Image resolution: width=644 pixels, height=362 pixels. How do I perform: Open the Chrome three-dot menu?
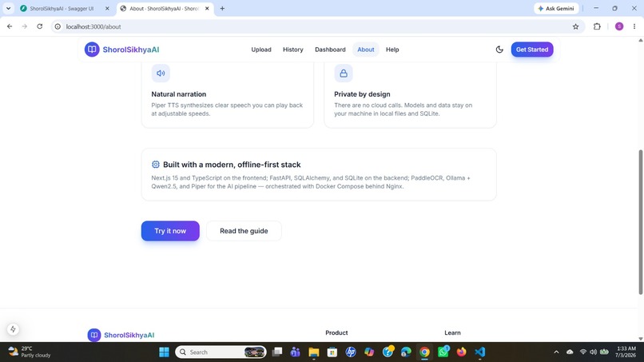(x=634, y=26)
